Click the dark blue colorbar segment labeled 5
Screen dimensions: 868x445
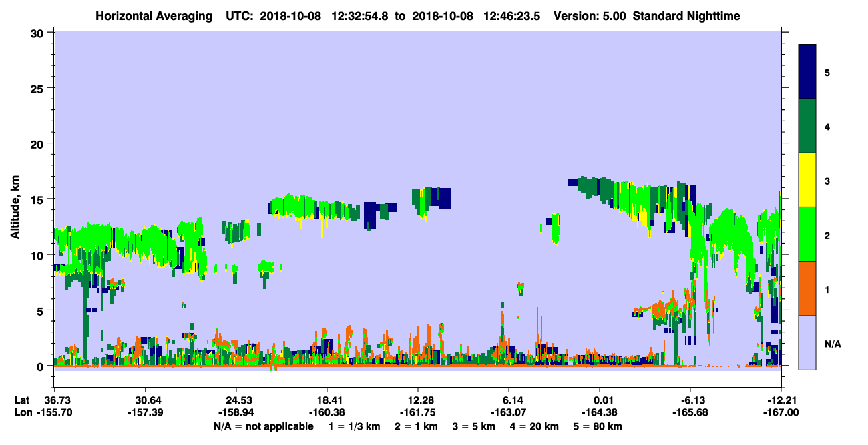pos(807,72)
